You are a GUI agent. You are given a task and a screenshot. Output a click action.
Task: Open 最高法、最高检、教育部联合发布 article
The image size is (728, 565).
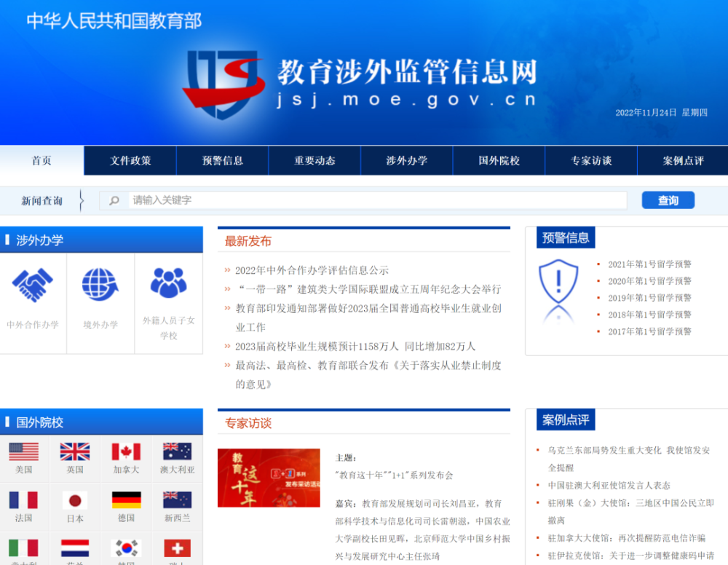(368, 375)
